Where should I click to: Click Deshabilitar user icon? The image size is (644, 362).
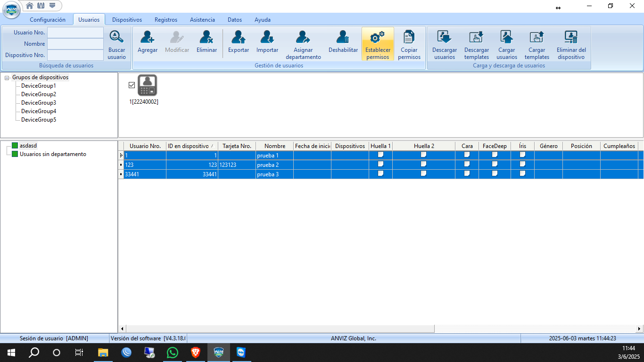tap(343, 37)
